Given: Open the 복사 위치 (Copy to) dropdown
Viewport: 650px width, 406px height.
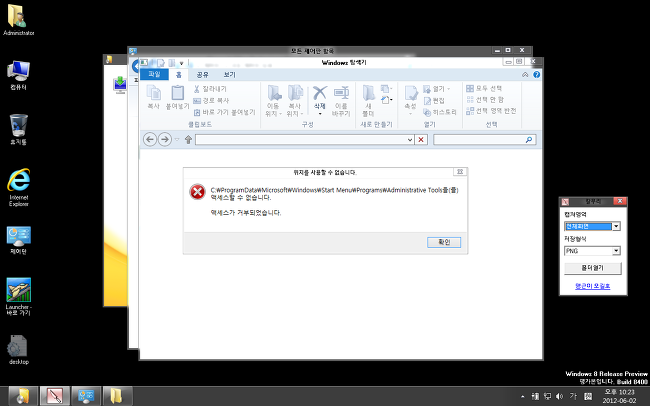Looking at the screenshot, I should pos(295,101).
